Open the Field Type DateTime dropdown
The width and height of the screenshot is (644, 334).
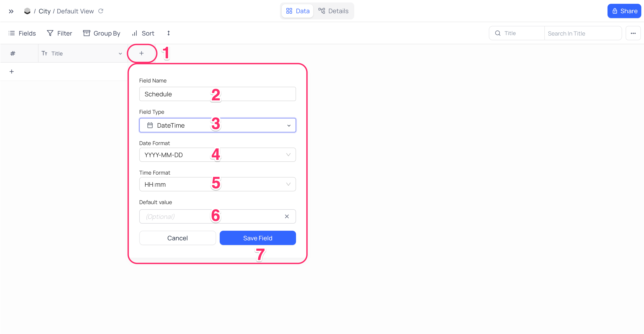(217, 125)
